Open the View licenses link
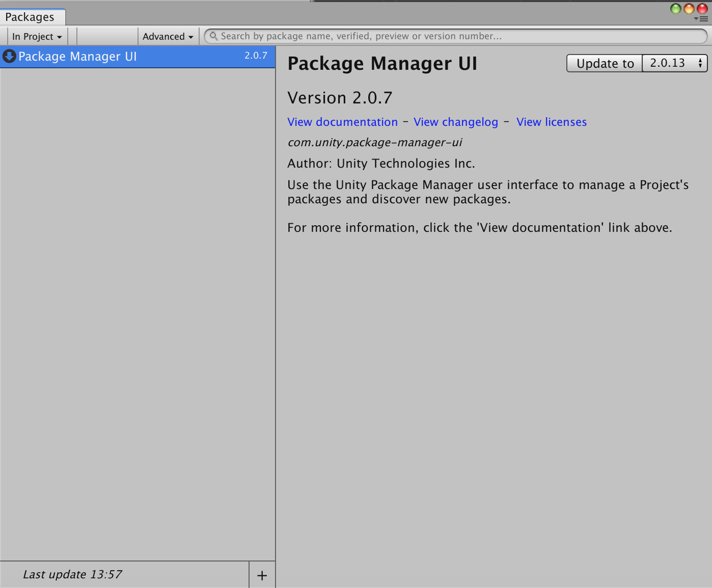The height and width of the screenshot is (588, 712). [x=552, y=122]
